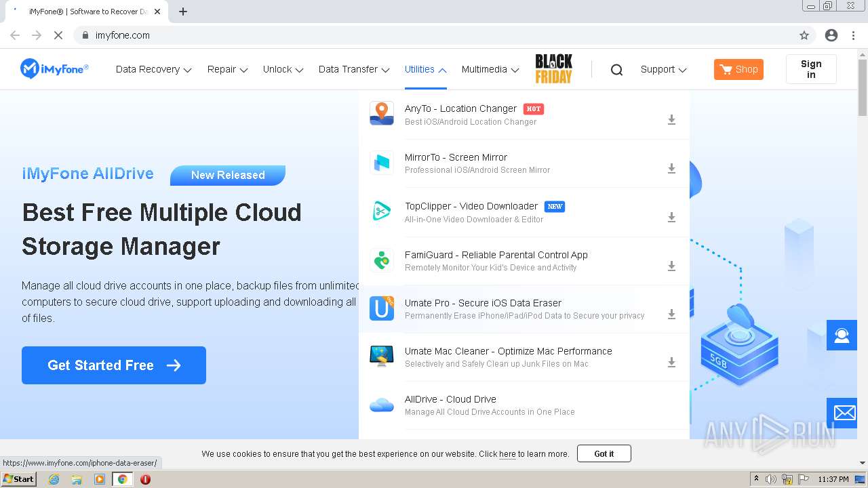
Task: Open the Windows Explorer folder on taskbar
Action: click(x=77, y=479)
